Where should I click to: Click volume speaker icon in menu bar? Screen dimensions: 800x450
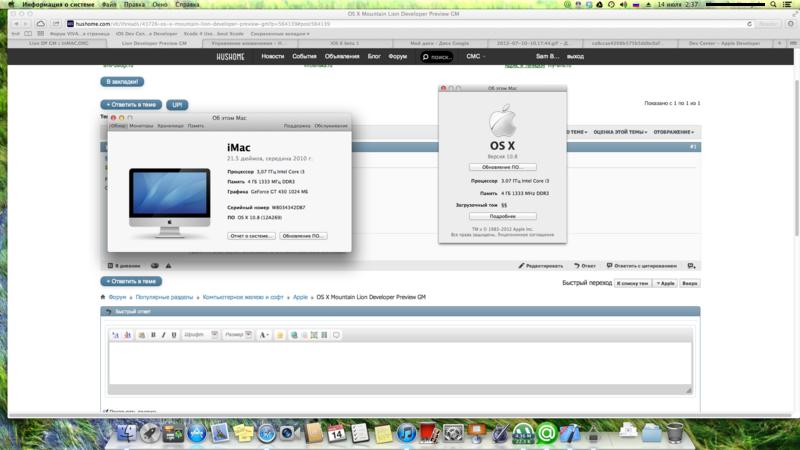coord(623,4)
